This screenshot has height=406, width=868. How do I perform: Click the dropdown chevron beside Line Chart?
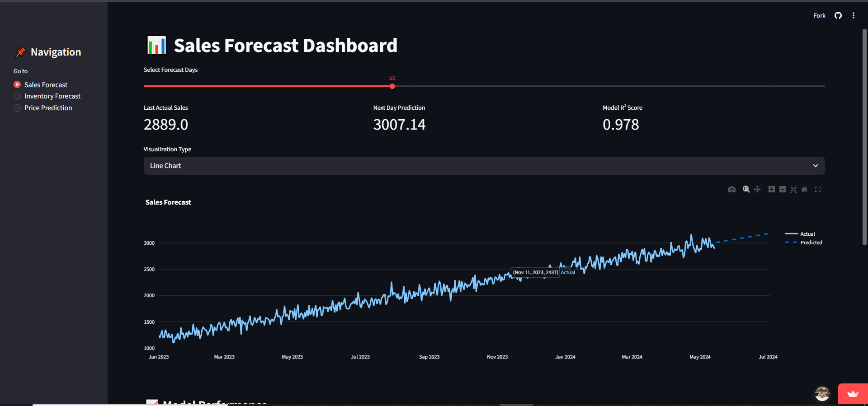tap(816, 166)
